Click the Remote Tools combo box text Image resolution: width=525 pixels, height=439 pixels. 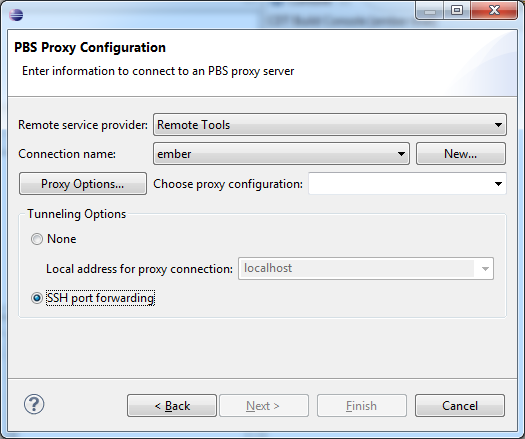[194, 125]
